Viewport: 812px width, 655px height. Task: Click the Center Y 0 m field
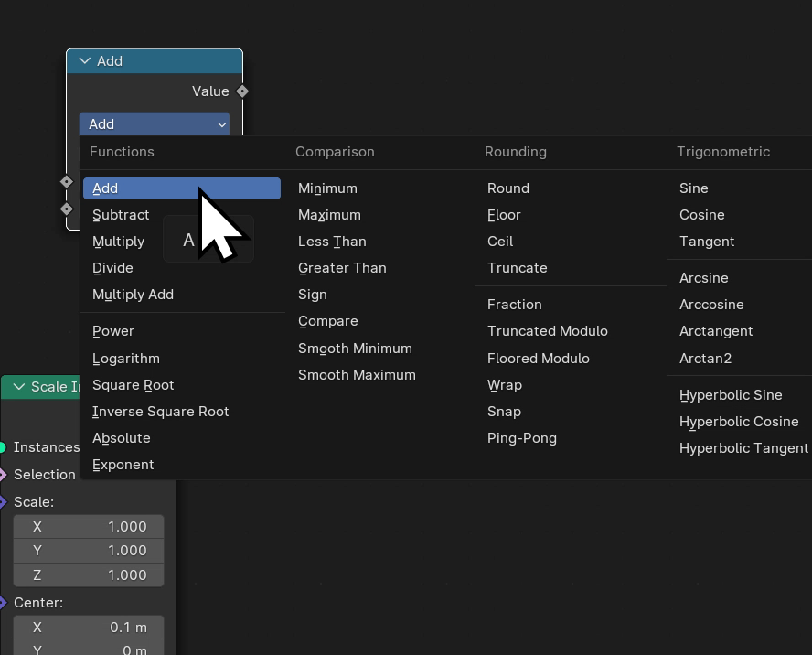pos(89,648)
